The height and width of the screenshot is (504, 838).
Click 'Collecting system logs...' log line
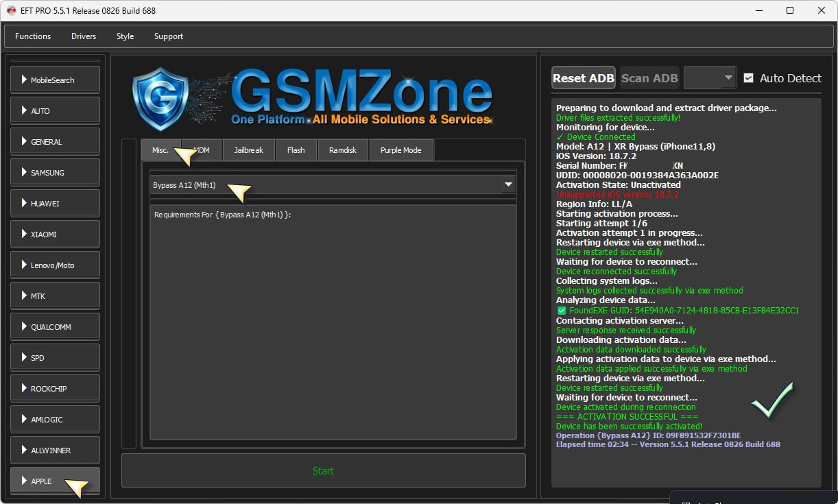tap(607, 280)
